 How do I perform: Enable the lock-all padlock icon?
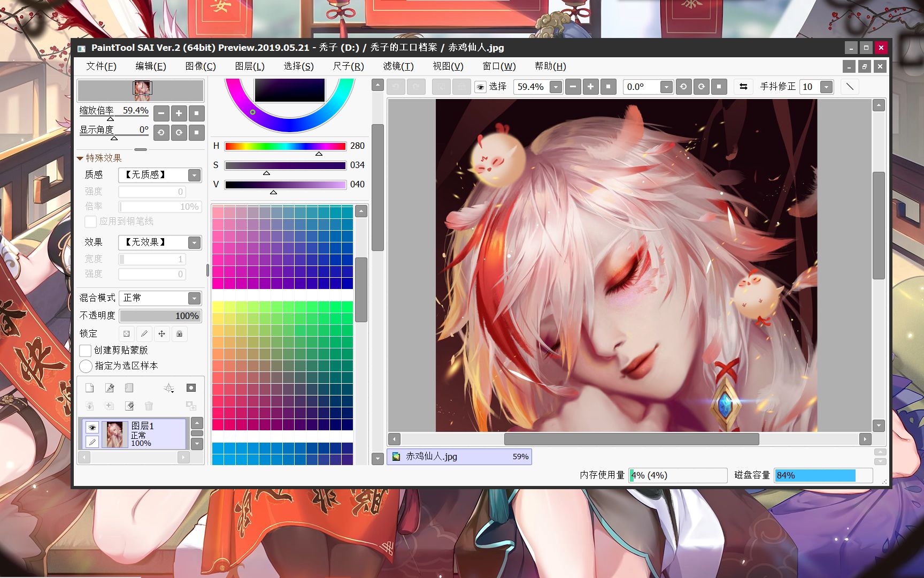(179, 334)
